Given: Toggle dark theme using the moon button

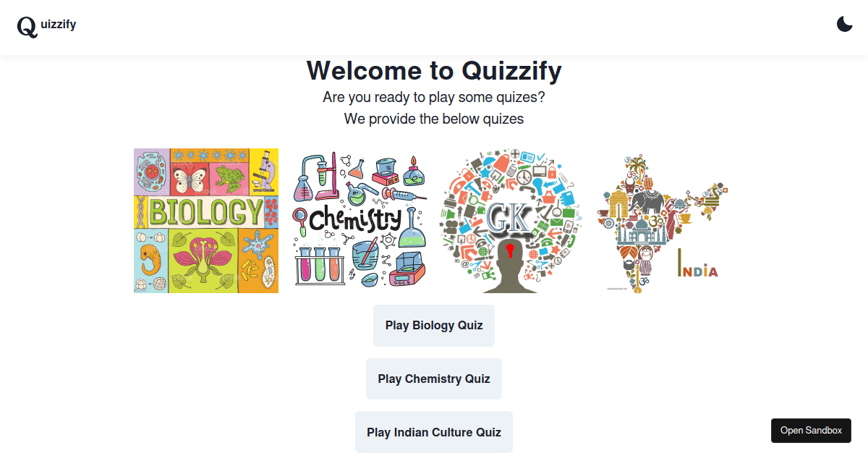Looking at the screenshot, I should point(844,24).
